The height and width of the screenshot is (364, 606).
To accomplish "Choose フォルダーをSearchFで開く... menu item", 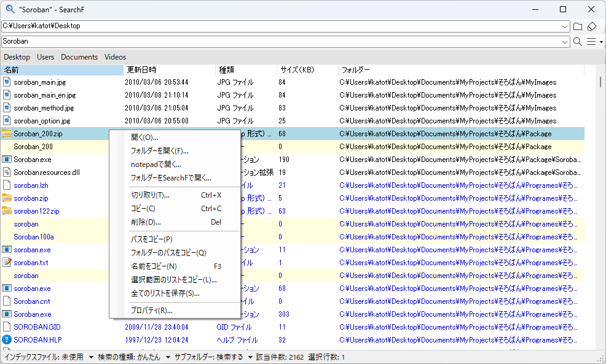I will [175, 178].
